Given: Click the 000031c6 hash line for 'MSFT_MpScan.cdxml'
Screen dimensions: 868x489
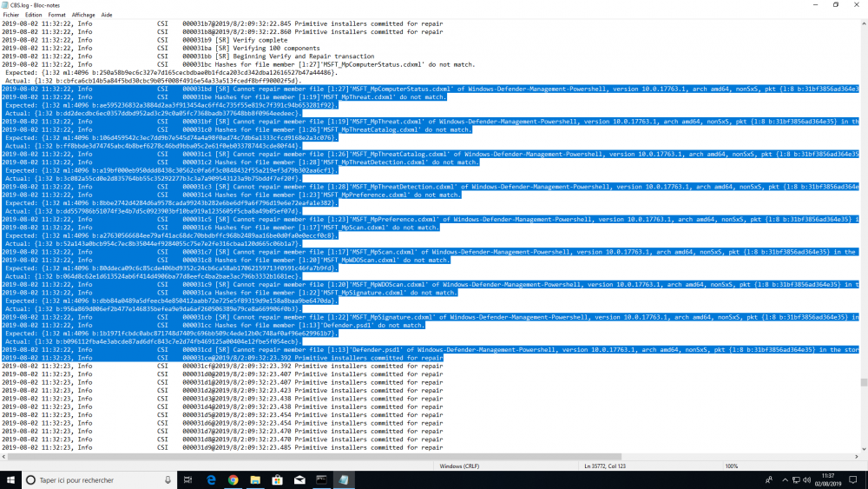Looking at the screenshot, I should click(x=220, y=227).
